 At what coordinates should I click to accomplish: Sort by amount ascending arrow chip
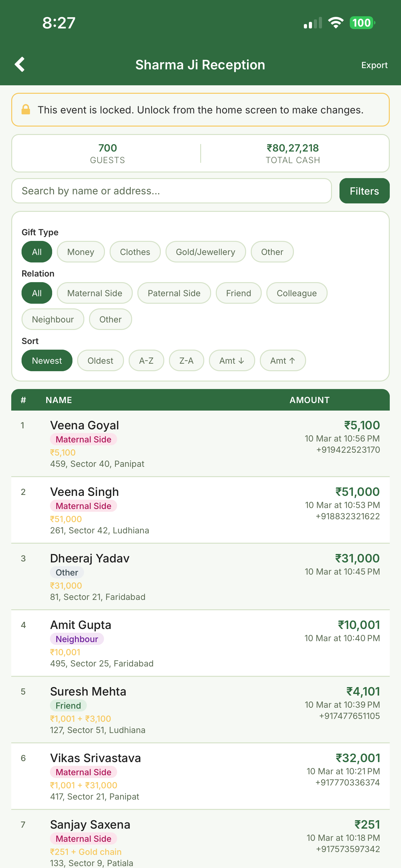pos(283,361)
